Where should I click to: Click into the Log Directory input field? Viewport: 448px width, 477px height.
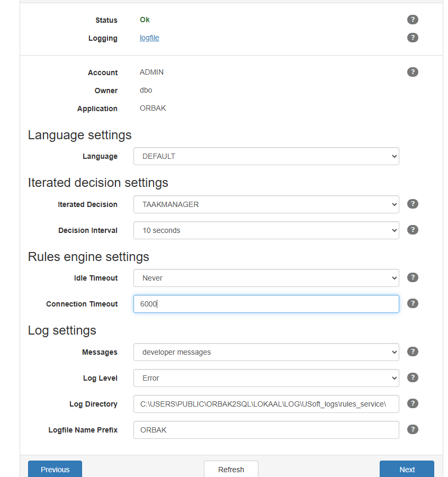tap(266, 404)
